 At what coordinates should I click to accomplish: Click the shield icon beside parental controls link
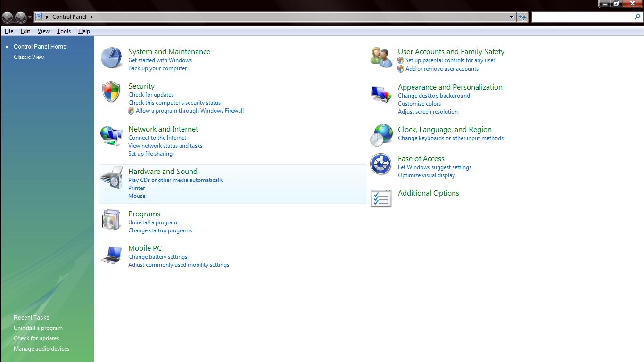(x=401, y=60)
